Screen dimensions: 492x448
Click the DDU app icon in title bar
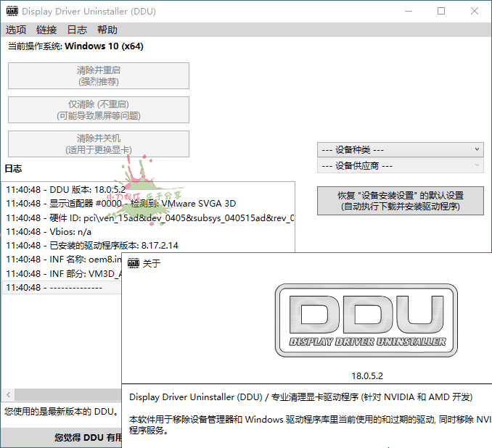click(12, 12)
